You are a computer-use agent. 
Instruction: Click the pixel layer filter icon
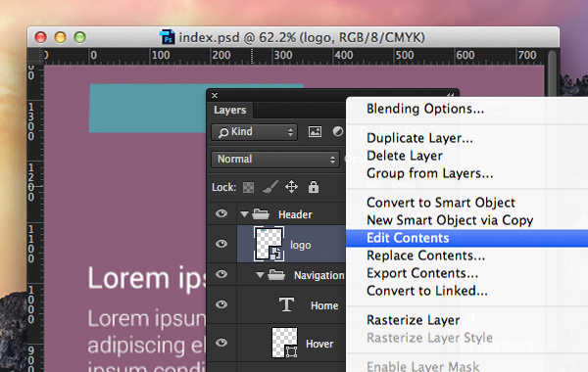(315, 131)
